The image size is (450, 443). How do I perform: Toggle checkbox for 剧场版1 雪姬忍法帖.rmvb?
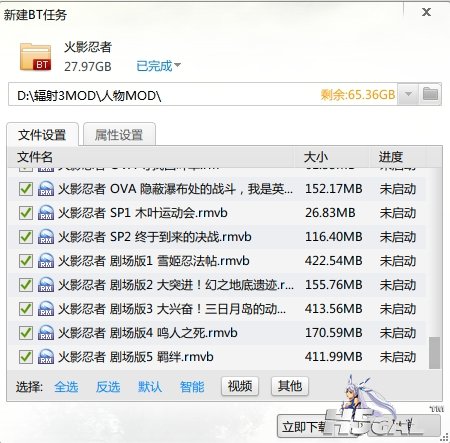click(x=26, y=261)
